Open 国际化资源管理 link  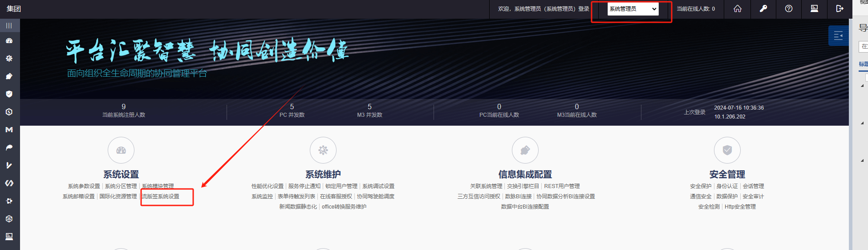[118, 197]
